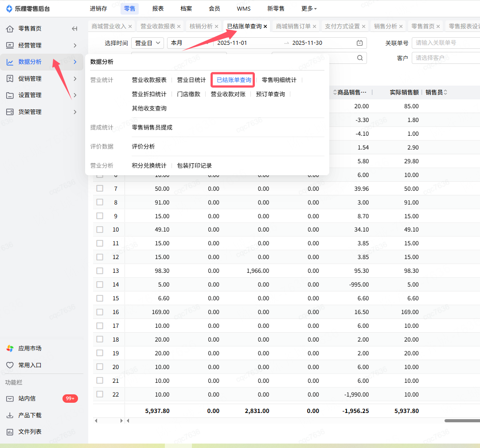Select the row 13 checkbox
The height and width of the screenshot is (448, 480).
click(100, 271)
